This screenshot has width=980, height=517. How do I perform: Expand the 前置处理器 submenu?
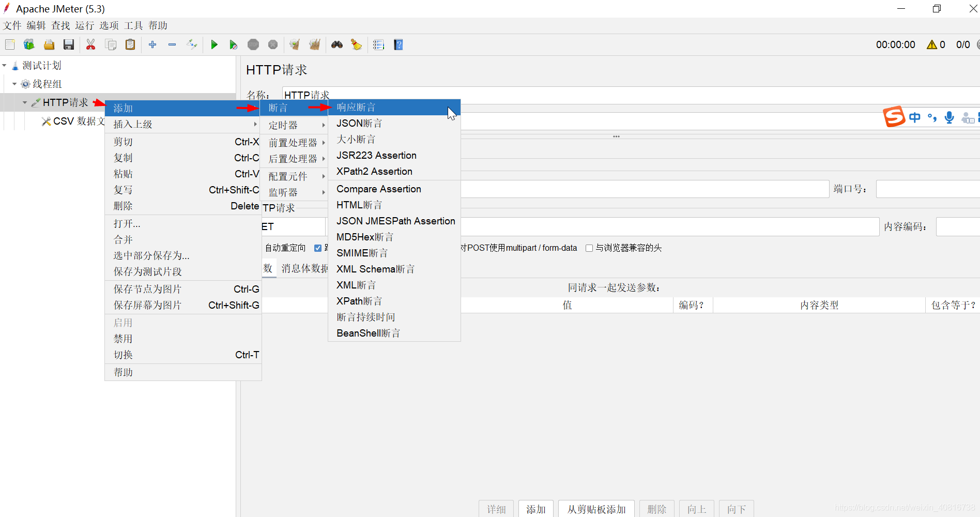294,143
